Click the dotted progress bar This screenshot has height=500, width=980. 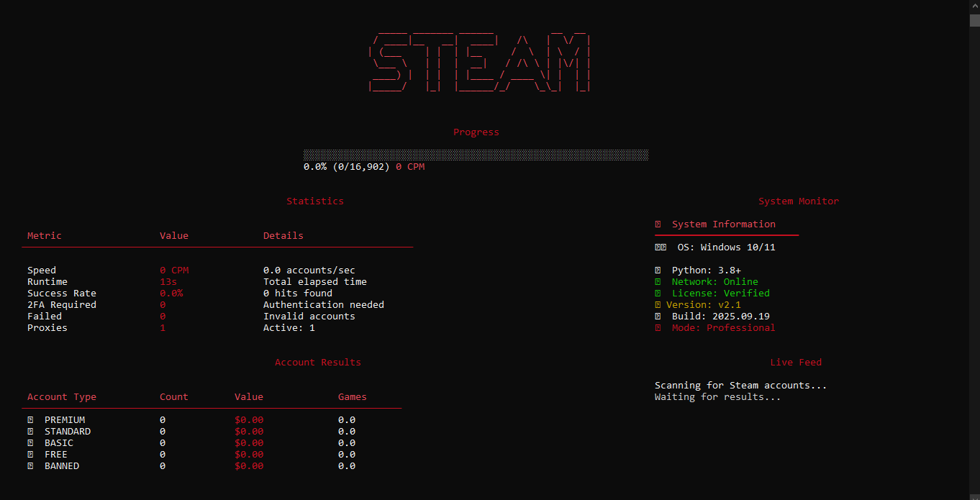476,155
